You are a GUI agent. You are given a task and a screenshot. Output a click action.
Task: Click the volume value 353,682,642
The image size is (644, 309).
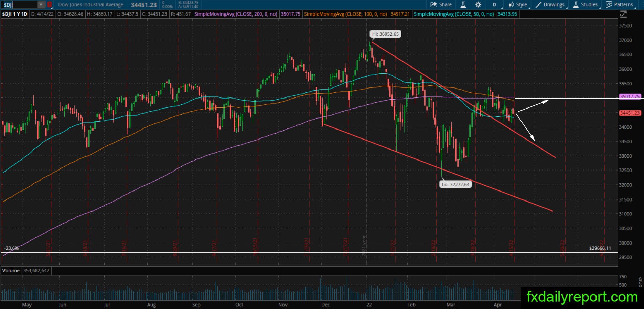36,271
